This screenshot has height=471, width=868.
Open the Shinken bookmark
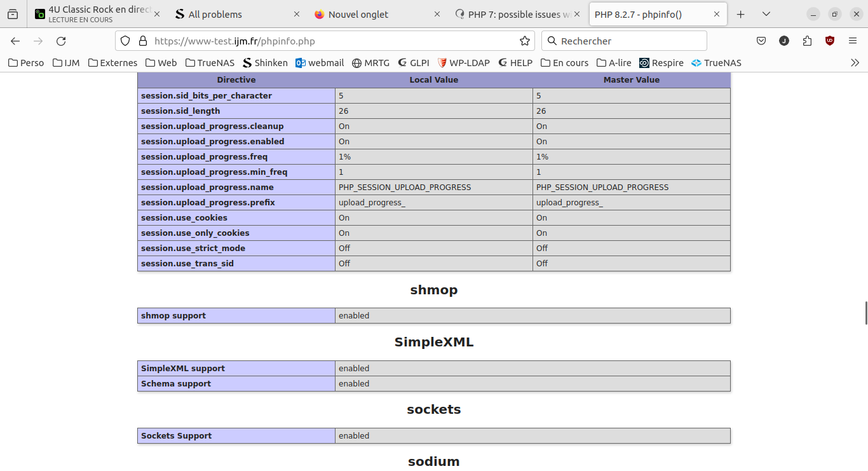pyautogui.click(x=265, y=63)
